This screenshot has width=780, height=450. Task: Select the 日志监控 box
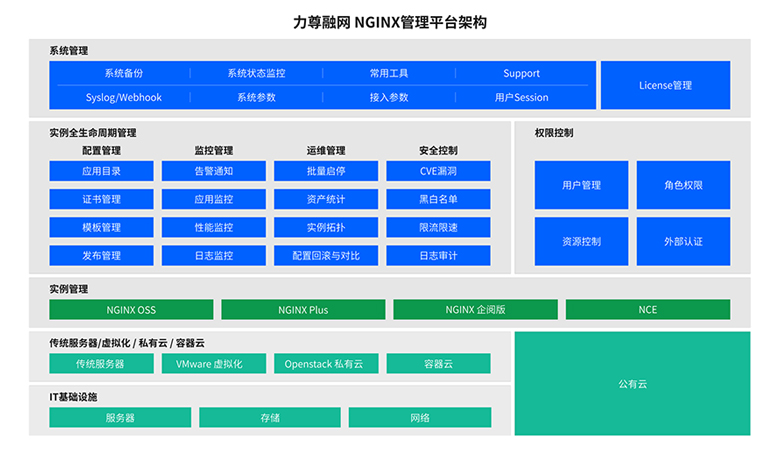(x=214, y=256)
